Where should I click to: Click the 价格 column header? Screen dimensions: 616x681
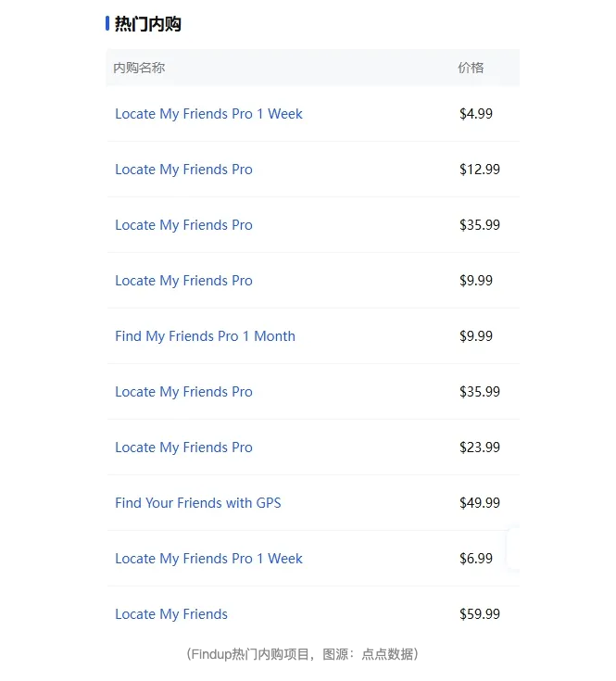pos(471,68)
